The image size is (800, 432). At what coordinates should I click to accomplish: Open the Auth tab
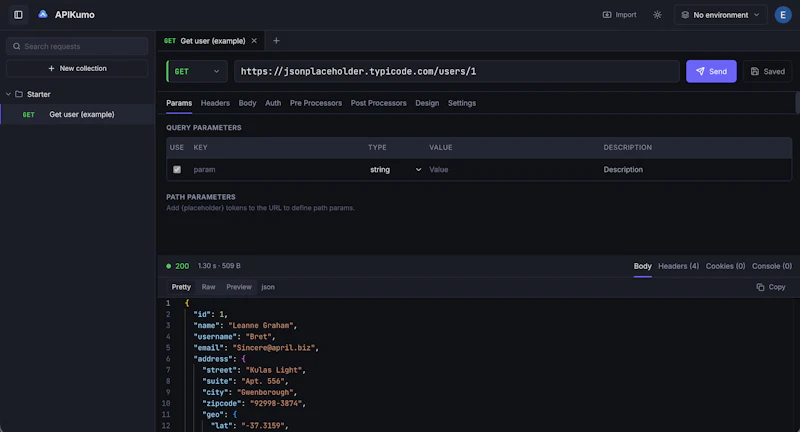point(273,103)
